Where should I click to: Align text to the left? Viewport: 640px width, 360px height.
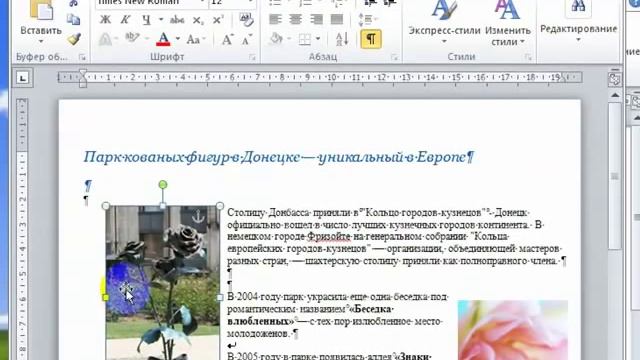click(276, 19)
